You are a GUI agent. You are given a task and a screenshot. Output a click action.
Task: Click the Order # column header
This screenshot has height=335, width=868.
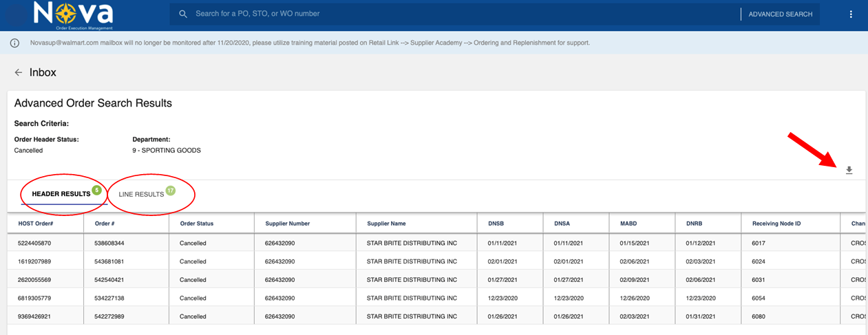tap(104, 224)
